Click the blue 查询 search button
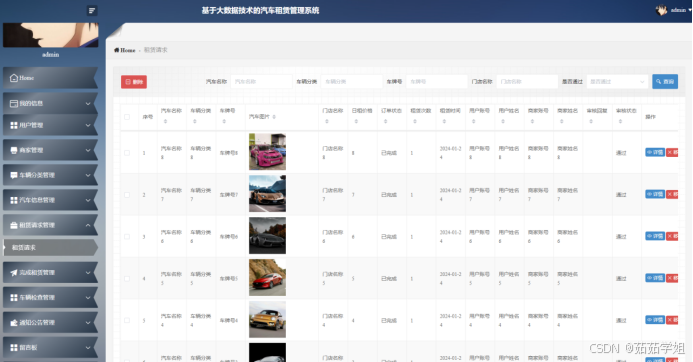 665,82
